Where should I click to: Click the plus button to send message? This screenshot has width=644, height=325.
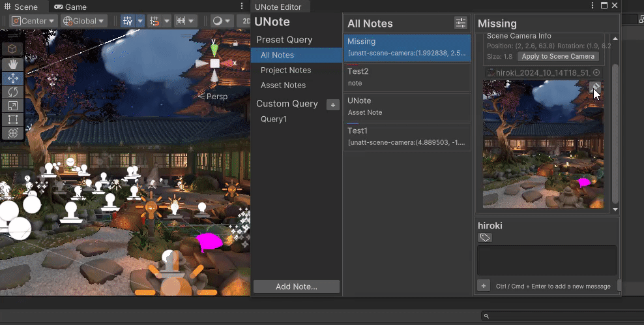[x=484, y=286]
